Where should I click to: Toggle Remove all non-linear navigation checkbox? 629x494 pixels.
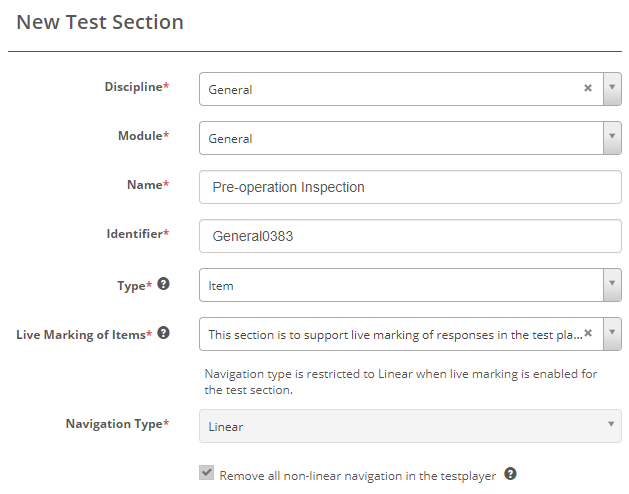click(x=207, y=473)
